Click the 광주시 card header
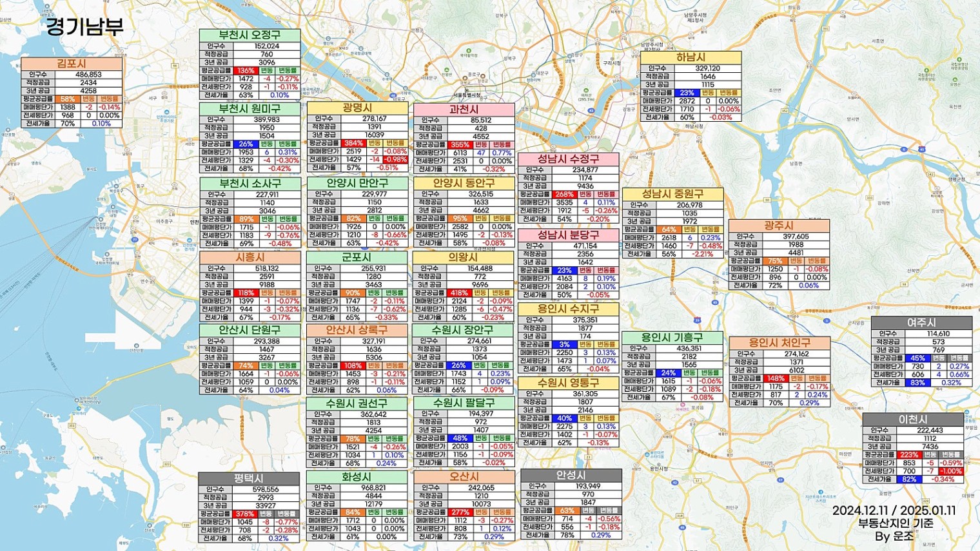This screenshot has width=980, height=551. (x=779, y=226)
